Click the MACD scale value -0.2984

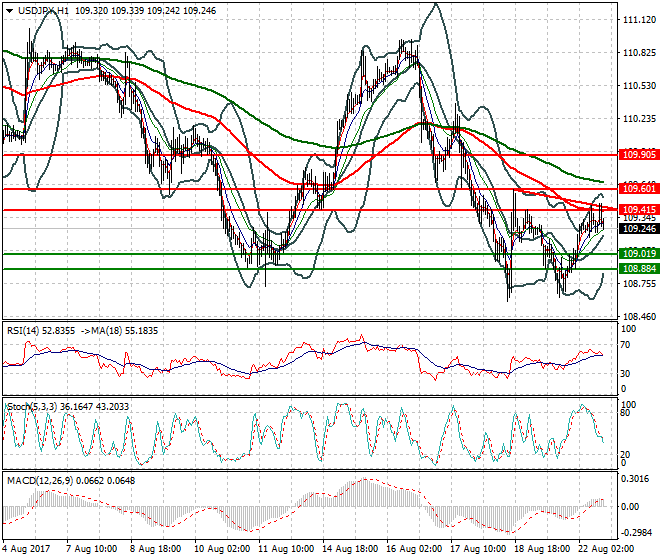point(635,533)
